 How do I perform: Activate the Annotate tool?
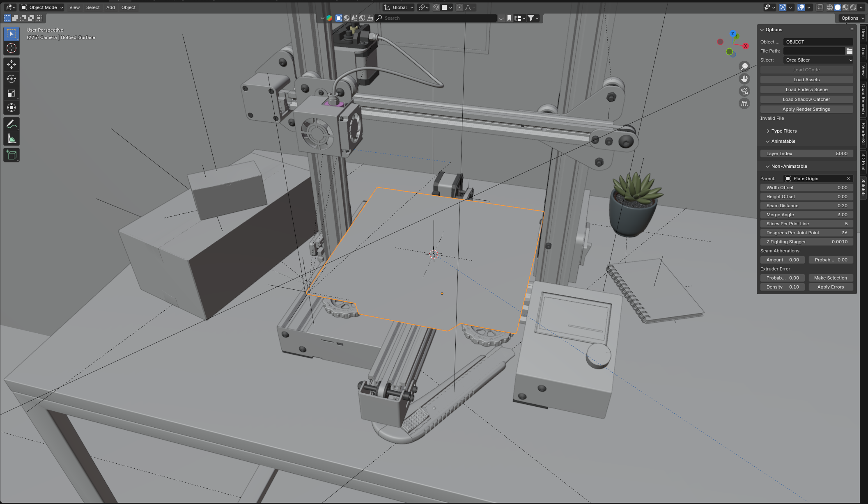(11, 124)
